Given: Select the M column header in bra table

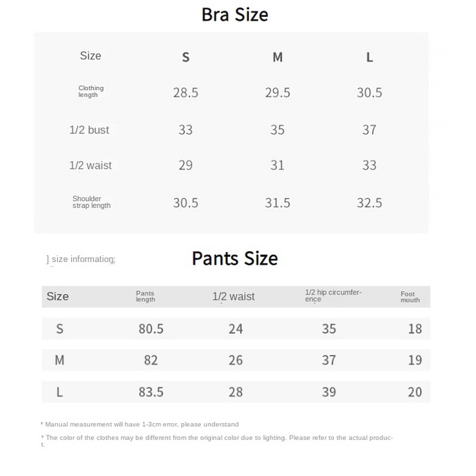Looking at the screenshot, I should 277,57.
